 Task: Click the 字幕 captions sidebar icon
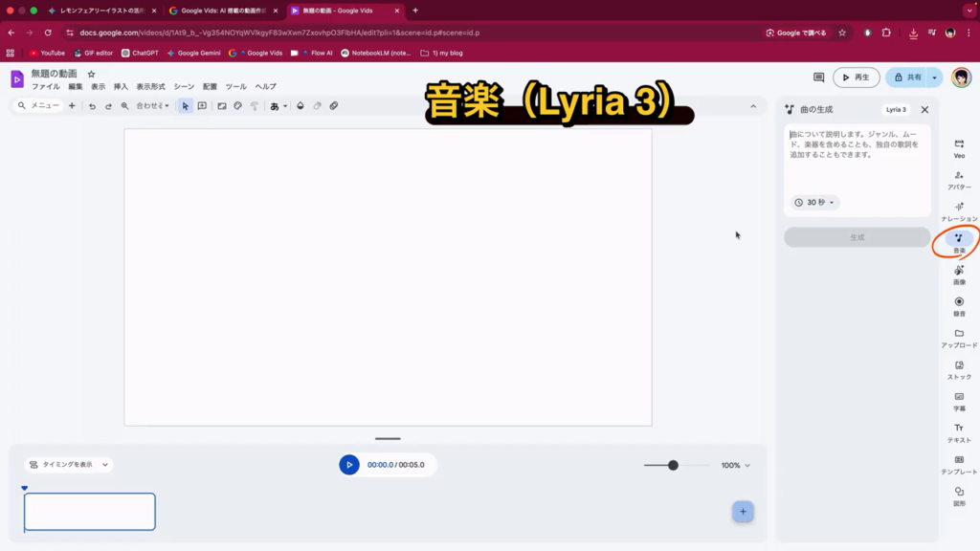(x=959, y=400)
